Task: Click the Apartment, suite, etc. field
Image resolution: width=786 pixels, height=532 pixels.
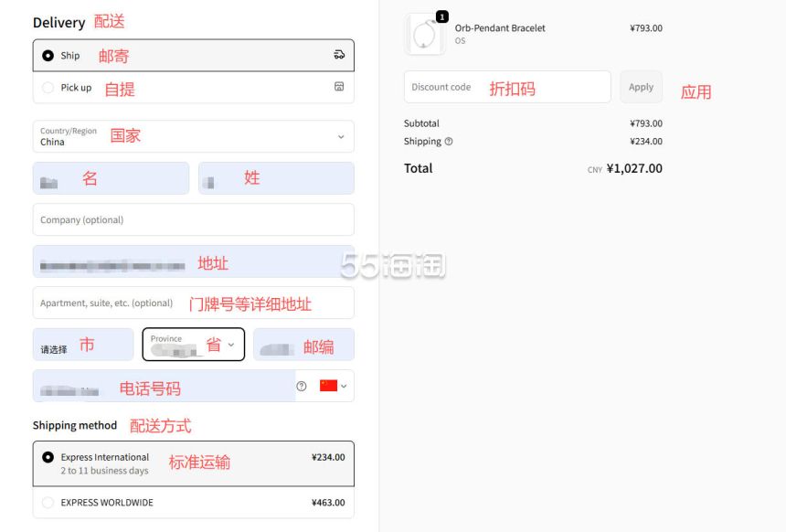Action: point(193,303)
